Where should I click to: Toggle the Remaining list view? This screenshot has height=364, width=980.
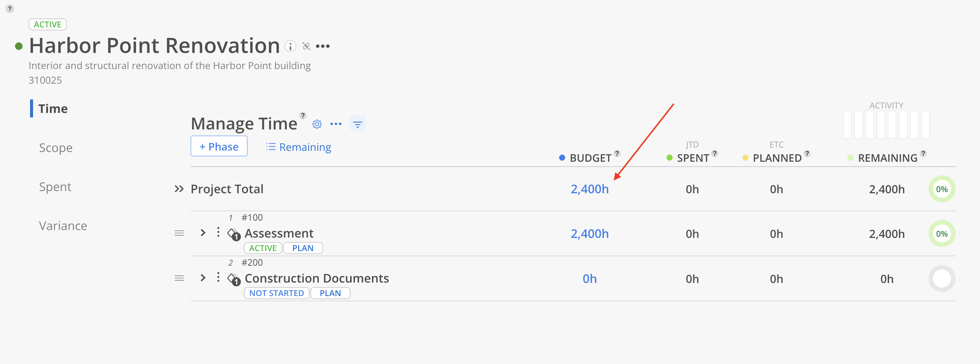pyautogui.click(x=299, y=147)
